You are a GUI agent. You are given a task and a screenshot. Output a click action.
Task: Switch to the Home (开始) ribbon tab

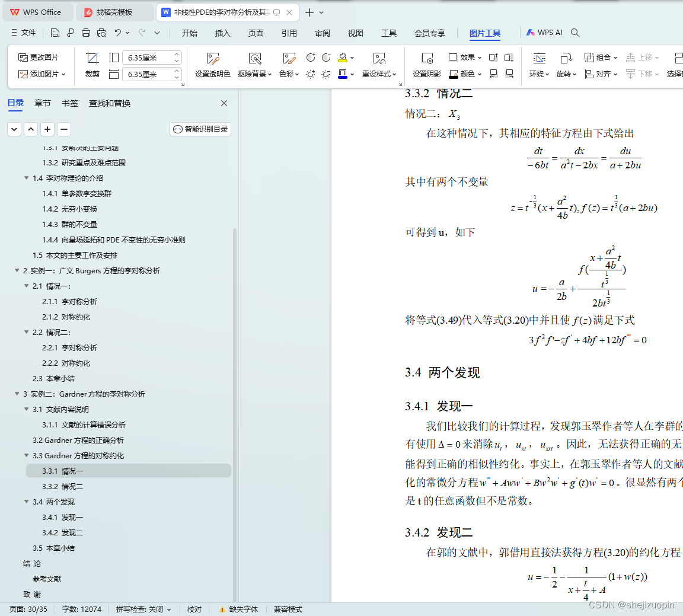[190, 33]
